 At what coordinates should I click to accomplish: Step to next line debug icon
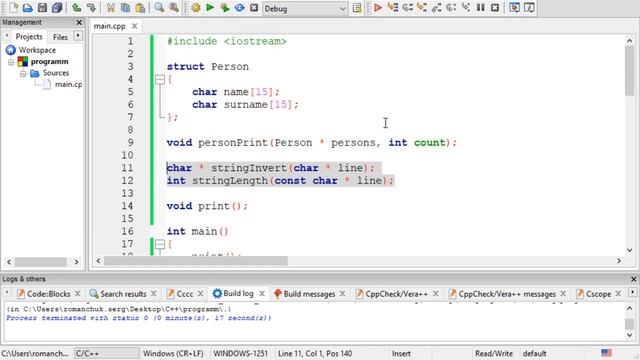[x=407, y=7]
